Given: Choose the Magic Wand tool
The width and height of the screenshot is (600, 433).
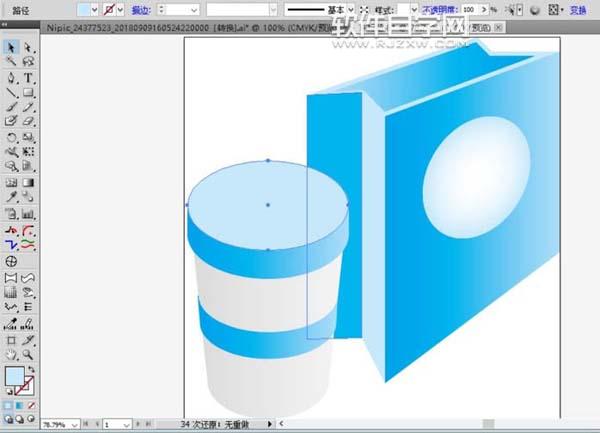Looking at the screenshot, I should 11,62.
